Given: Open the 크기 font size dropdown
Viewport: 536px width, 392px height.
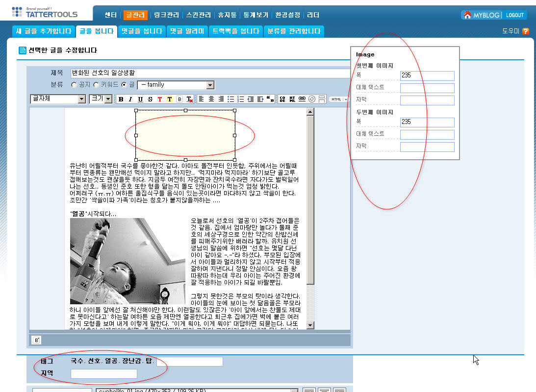Looking at the screenshot, I should pos(101,99).
